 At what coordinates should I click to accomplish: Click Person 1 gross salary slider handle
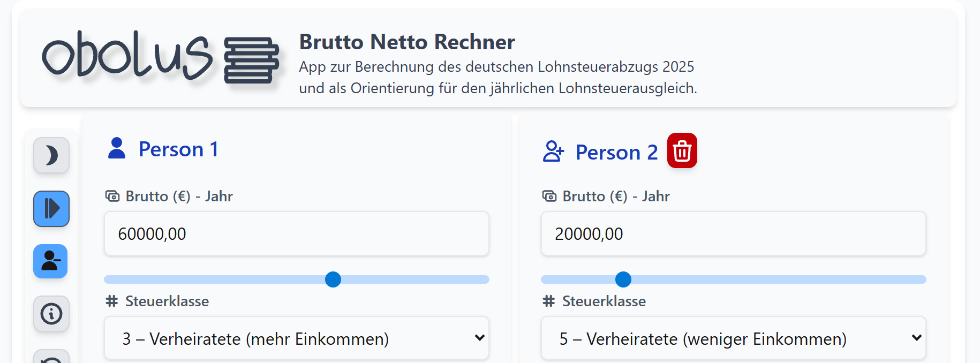click(333, 279)
